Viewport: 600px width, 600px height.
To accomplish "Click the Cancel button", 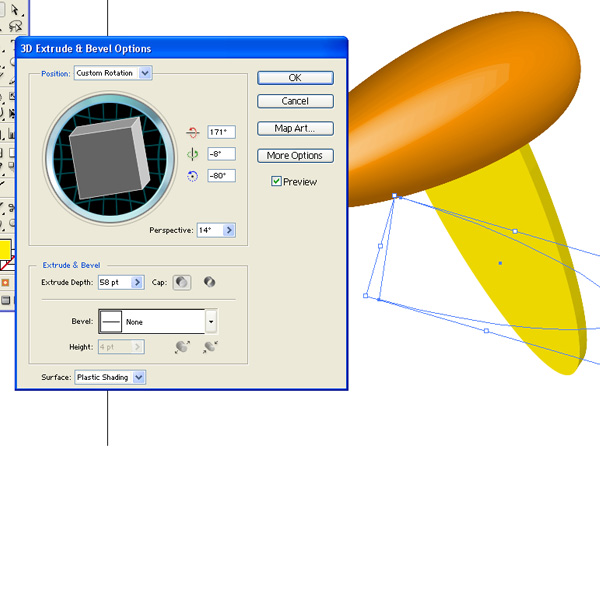I will (295, 101).
